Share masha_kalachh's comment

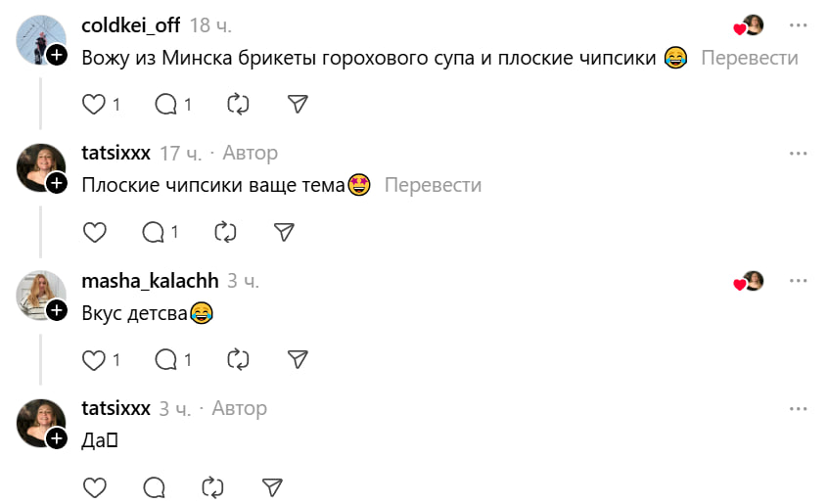[x=299, y=360]
